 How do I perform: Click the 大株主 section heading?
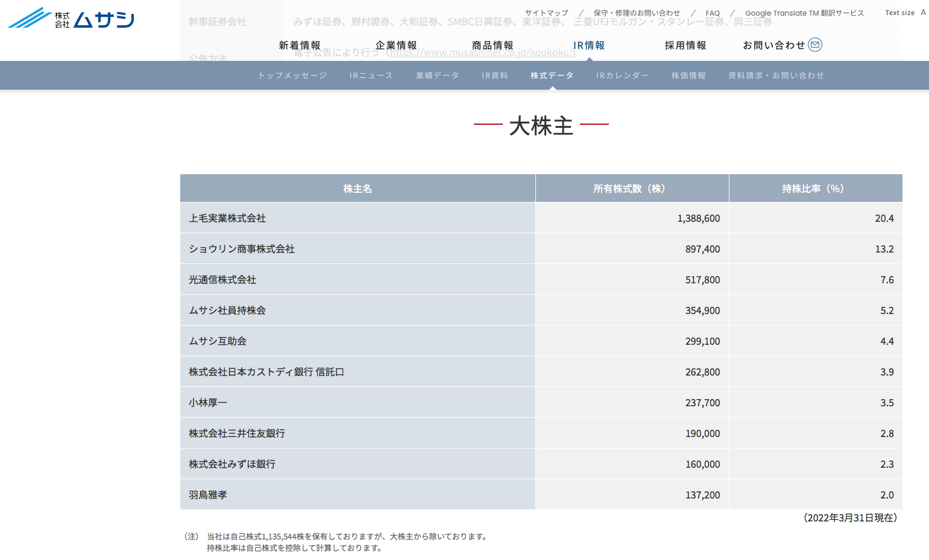click(541, 126)
